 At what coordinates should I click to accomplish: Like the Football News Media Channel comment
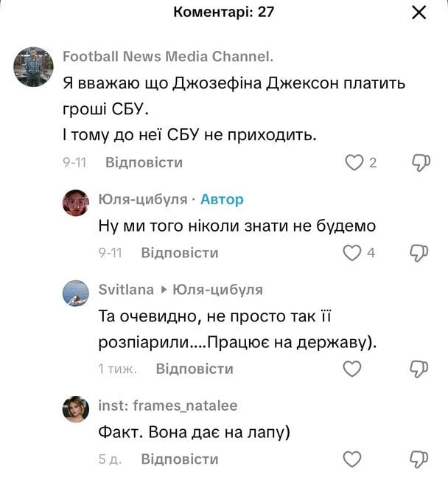pyautogui.click(x=355, y=162)
